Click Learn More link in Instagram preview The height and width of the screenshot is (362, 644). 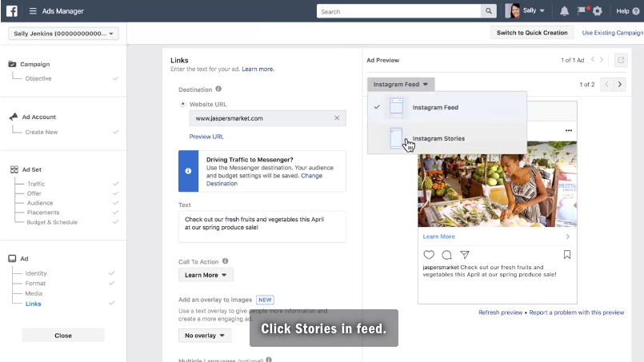[x=438, y=237]
